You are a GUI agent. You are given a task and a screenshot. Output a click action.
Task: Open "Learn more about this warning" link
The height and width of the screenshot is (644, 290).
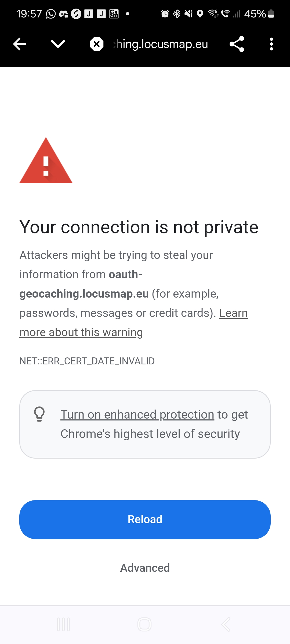81,332
